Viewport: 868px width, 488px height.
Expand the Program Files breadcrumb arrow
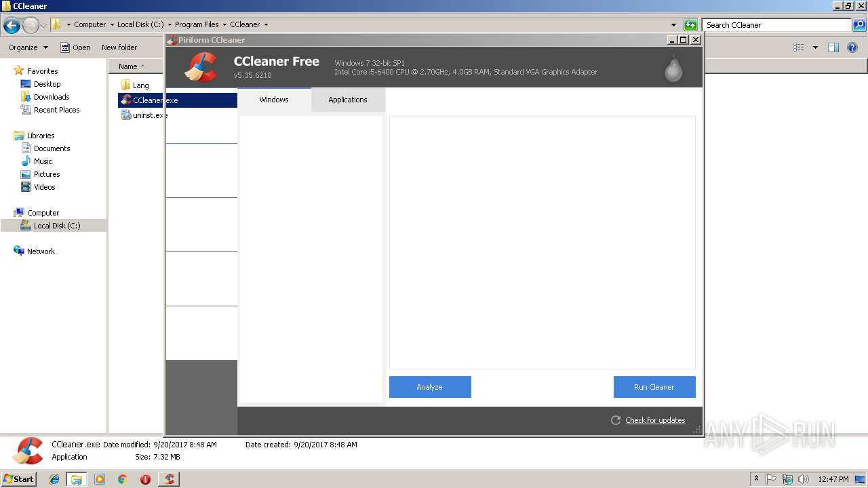point(224,24)
